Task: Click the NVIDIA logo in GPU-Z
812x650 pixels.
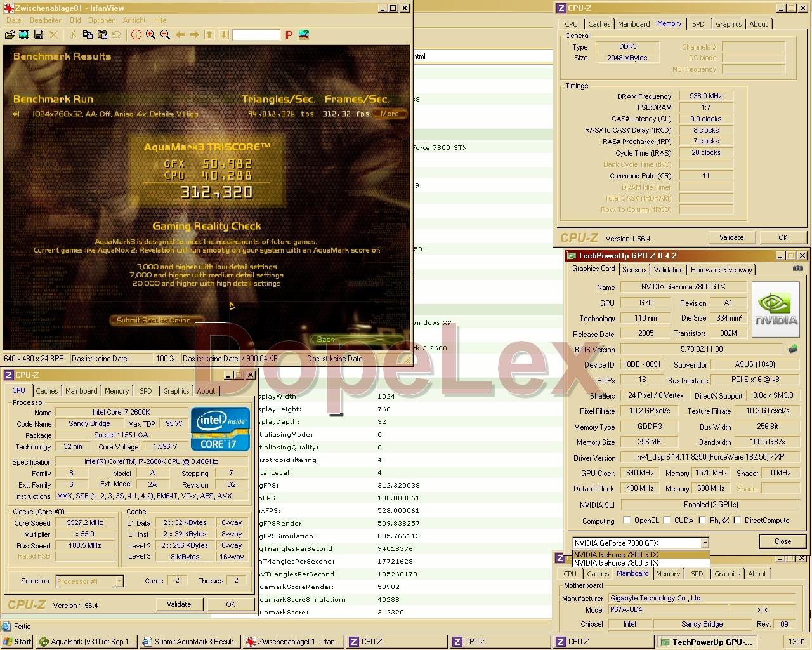Action: (776, 309)
